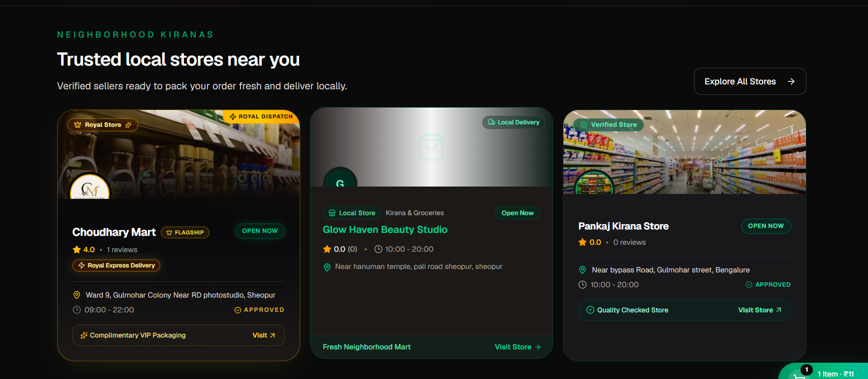
Task: Open Visit Store link for Glow Haven
Action: click(518, 347)
